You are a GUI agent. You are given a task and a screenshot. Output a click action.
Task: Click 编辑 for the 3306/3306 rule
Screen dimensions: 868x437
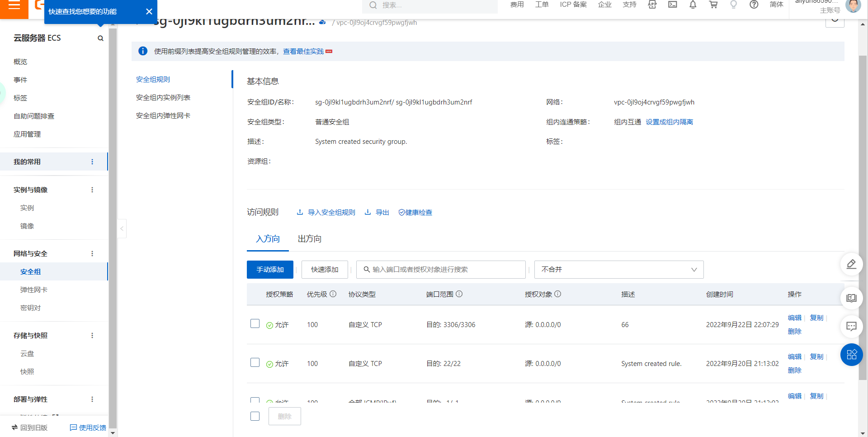pyautogui.click(x=794, y=318)
